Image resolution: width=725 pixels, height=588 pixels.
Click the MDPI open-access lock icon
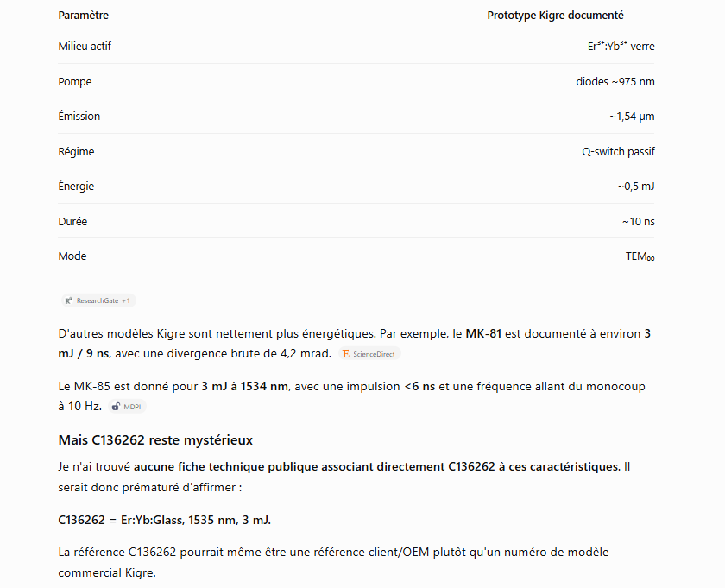116,407
